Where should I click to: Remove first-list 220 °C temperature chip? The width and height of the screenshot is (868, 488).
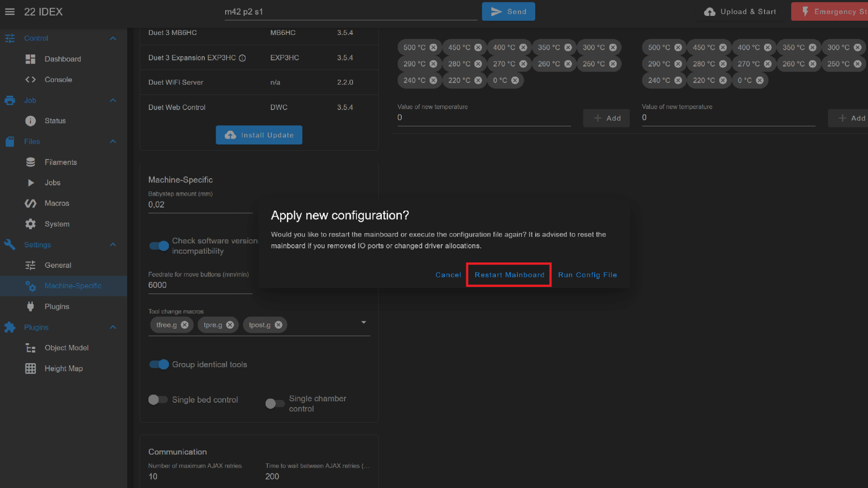click(x=478, y=80)
